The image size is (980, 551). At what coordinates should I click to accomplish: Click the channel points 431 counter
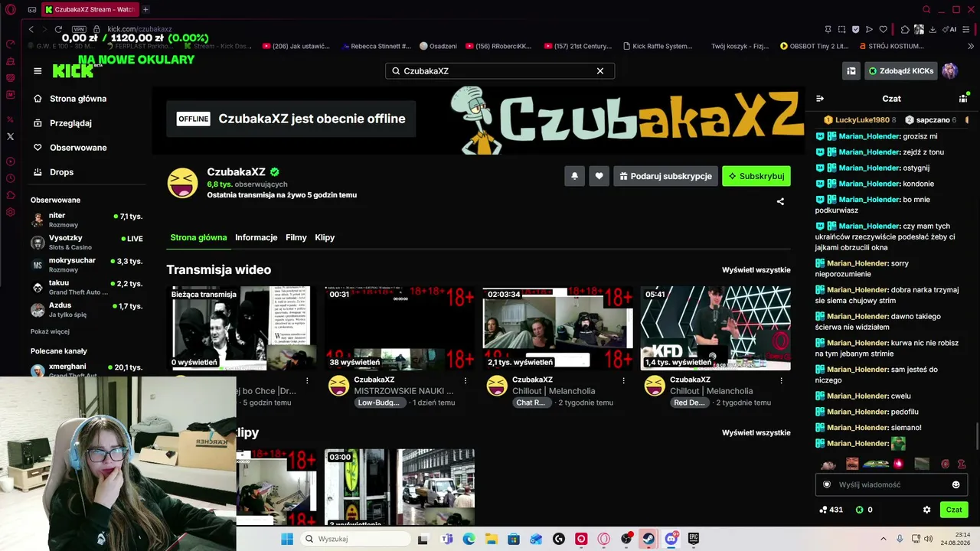tap(831, 510)
